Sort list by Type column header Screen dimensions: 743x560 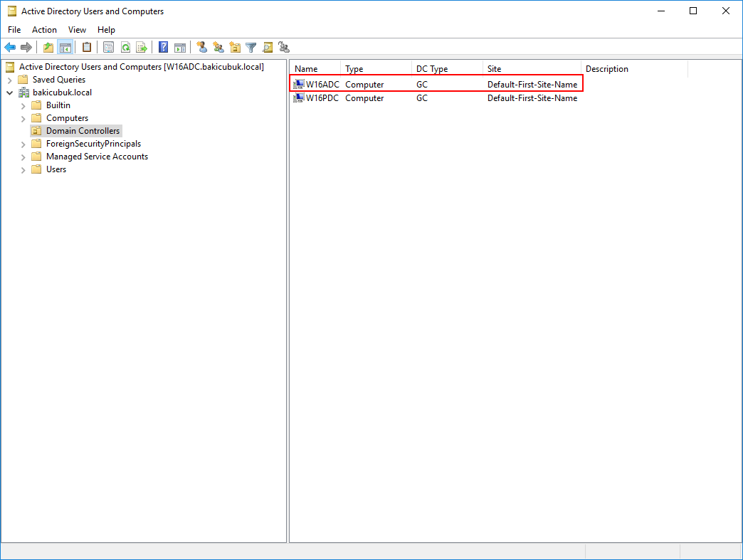point(376,69)
